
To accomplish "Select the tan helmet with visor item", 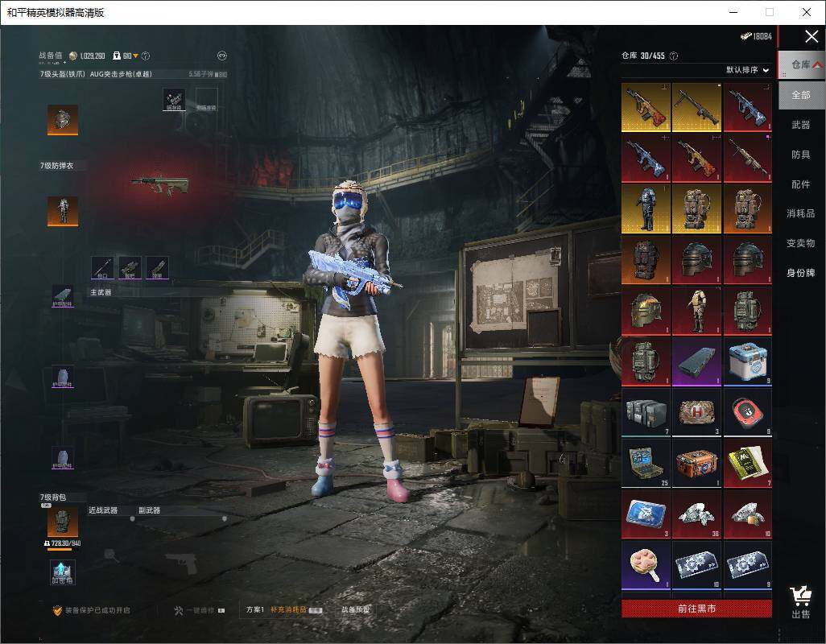I will coord(646,312).
